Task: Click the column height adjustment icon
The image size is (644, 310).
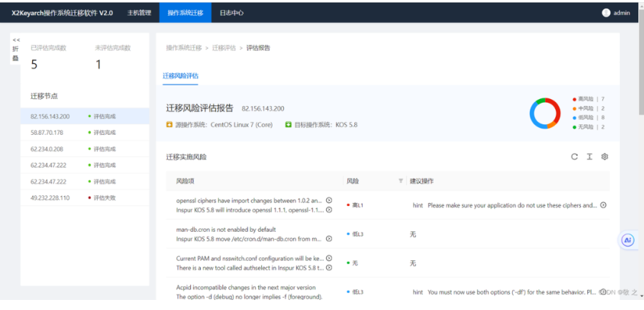Action: tap(589, 156)
